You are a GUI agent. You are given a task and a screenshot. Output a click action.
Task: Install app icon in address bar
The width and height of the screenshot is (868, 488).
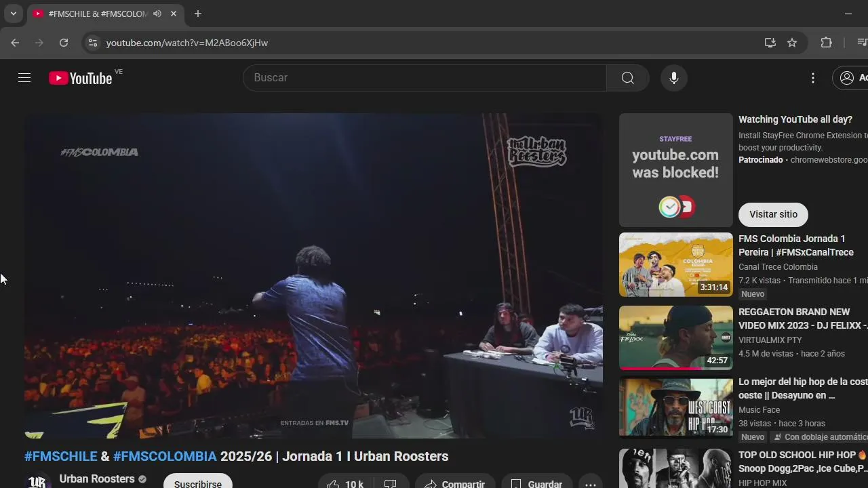click(770, 43)
